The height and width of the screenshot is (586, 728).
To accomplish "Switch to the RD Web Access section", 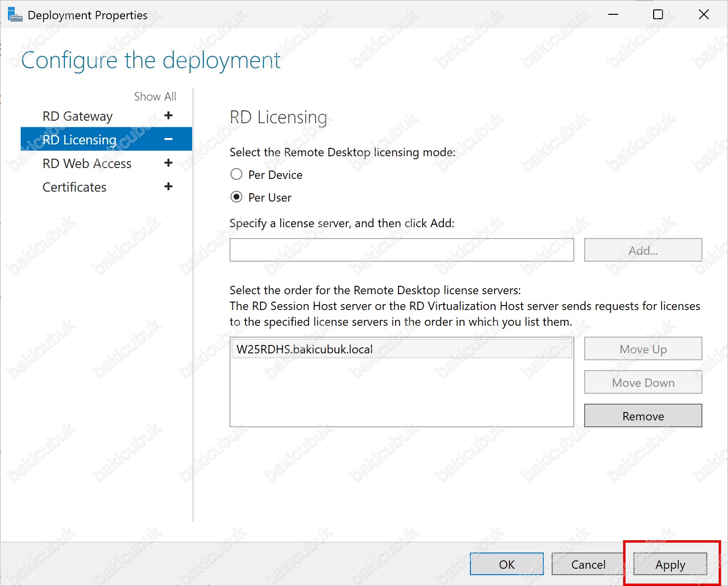I will pos(87,164).
